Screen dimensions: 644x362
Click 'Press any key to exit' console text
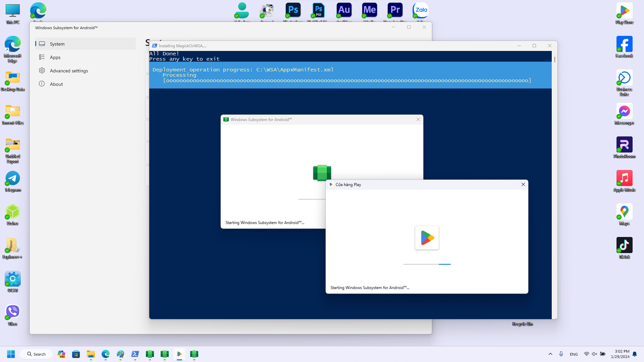(x=184, y=59)
